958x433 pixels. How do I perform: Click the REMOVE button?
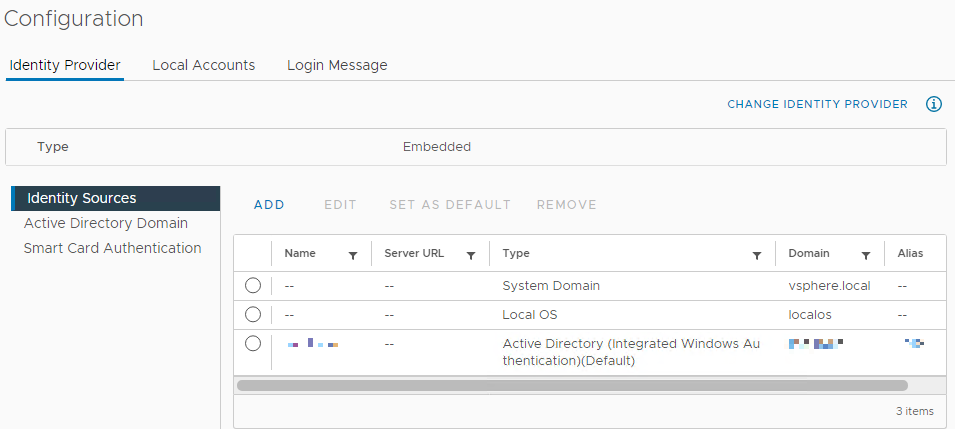[566, 205]
